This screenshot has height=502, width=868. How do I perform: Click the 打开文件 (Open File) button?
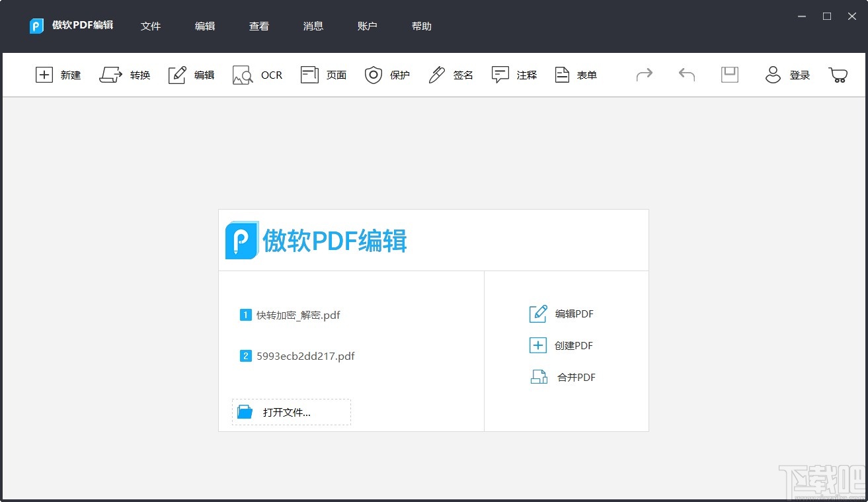click(x=290, y=411)
